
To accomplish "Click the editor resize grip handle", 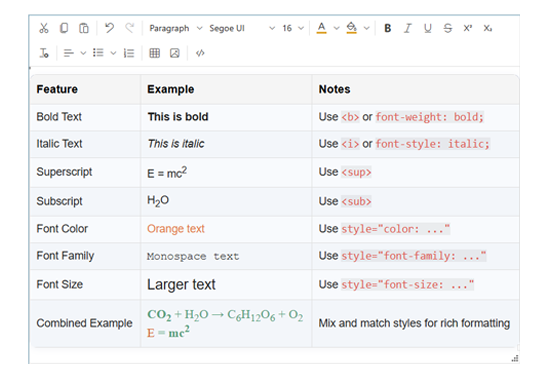I will (x=515, y=358).
